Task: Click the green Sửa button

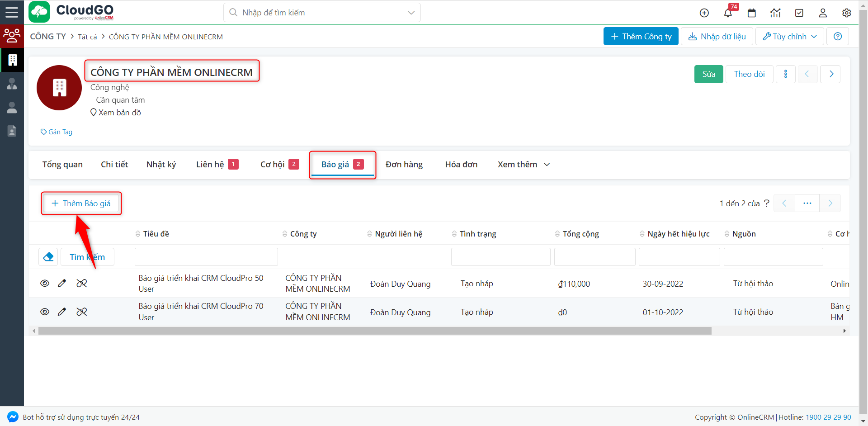Action: [708, 74]
